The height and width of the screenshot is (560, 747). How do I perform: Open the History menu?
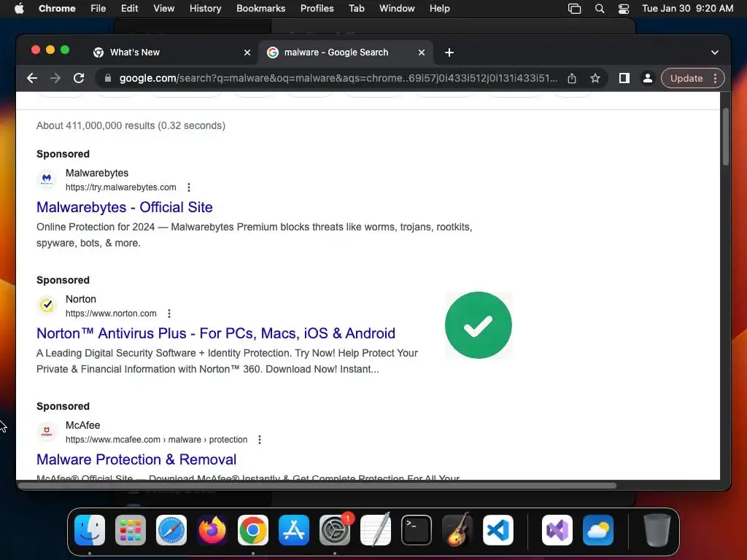click(205, 8)
